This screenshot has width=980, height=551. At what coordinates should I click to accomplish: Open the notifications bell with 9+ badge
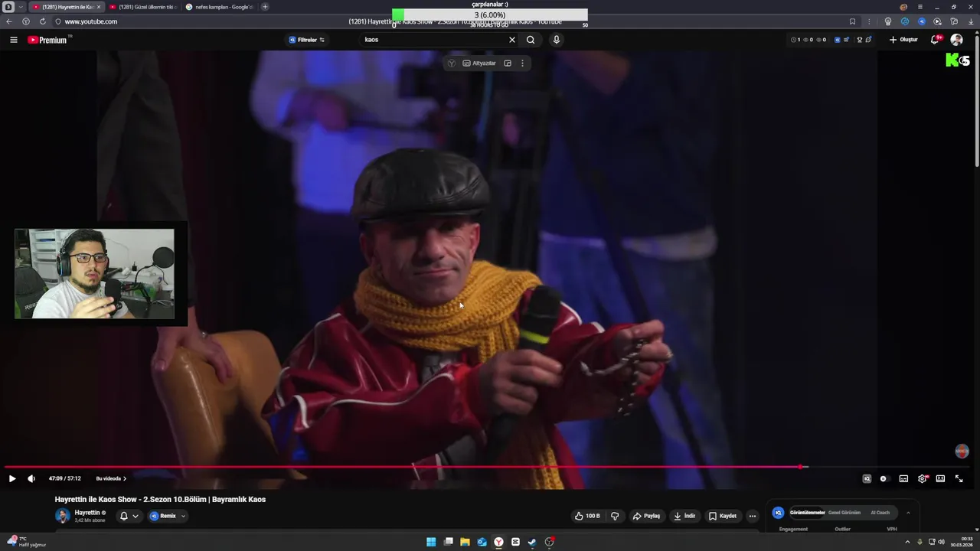click(936, 40)
